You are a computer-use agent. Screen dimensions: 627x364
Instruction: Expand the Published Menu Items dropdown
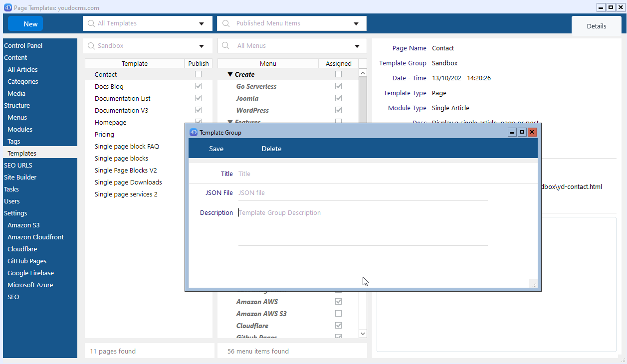point(356,24)
